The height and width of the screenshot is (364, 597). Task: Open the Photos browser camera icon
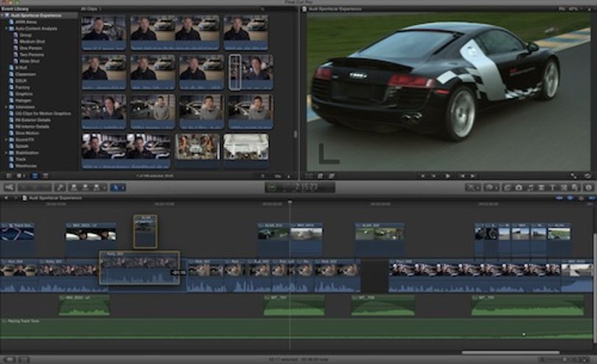click(x=519, y=187)
